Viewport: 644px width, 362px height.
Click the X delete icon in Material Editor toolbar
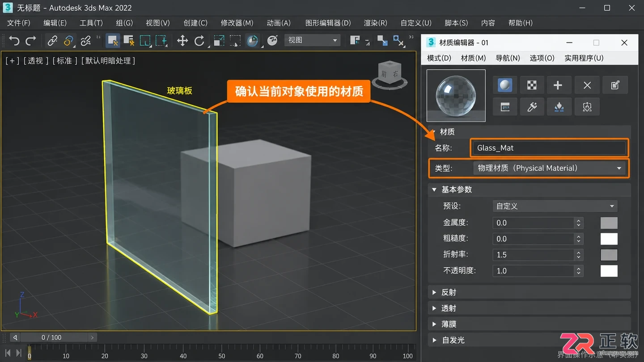pyautogui.click(x=587, y=85)
